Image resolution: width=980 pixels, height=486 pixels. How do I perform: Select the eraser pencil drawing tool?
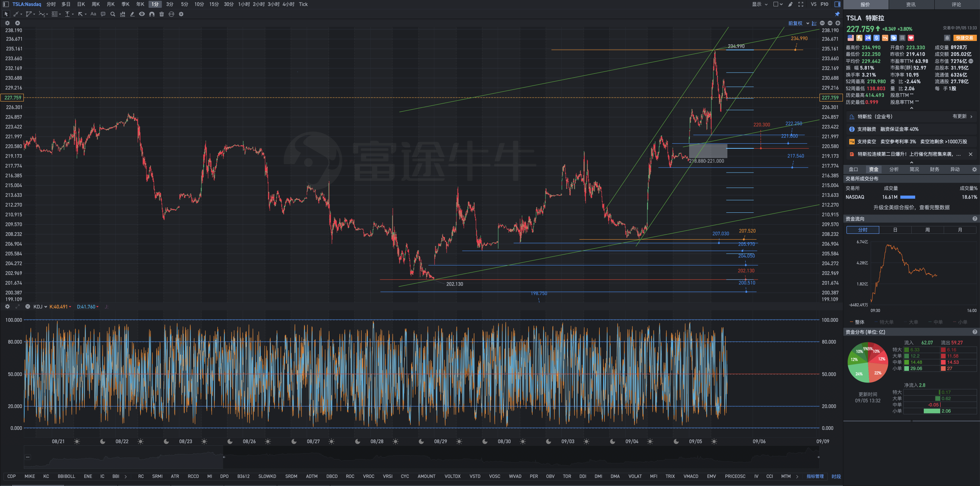coord(132,14)
